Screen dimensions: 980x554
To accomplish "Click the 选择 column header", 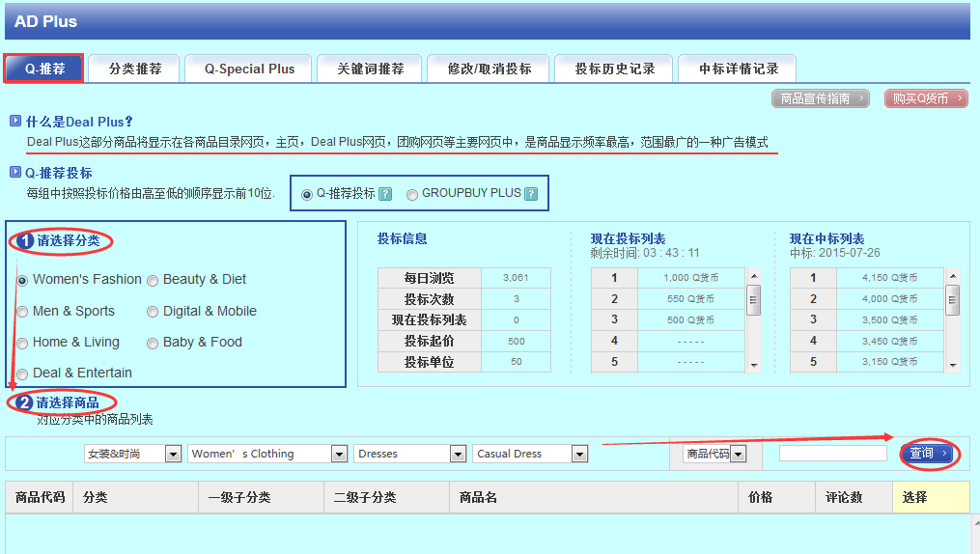I will coord(932,497).
